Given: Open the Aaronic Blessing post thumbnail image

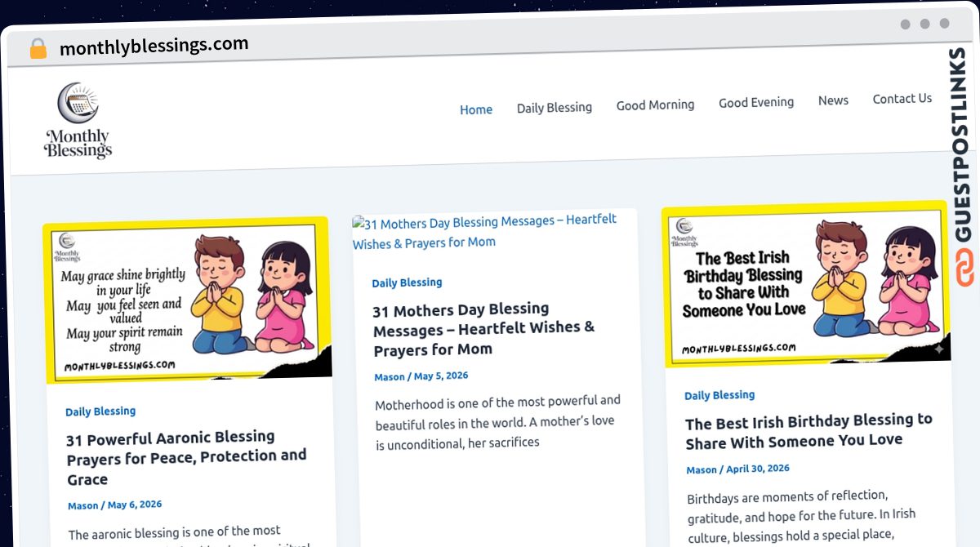Looking at the screenshot, I should pos(187,300).
